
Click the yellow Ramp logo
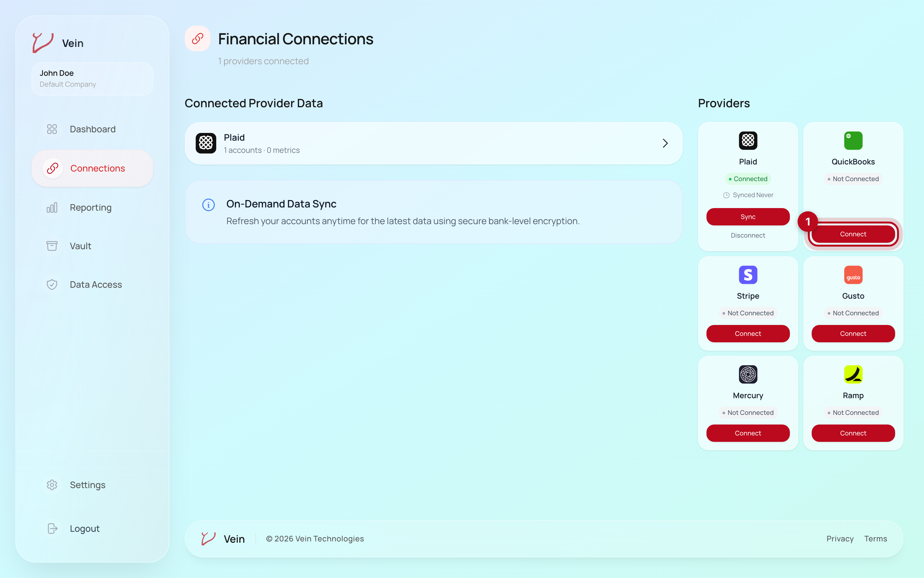click(x=853, y=374)
